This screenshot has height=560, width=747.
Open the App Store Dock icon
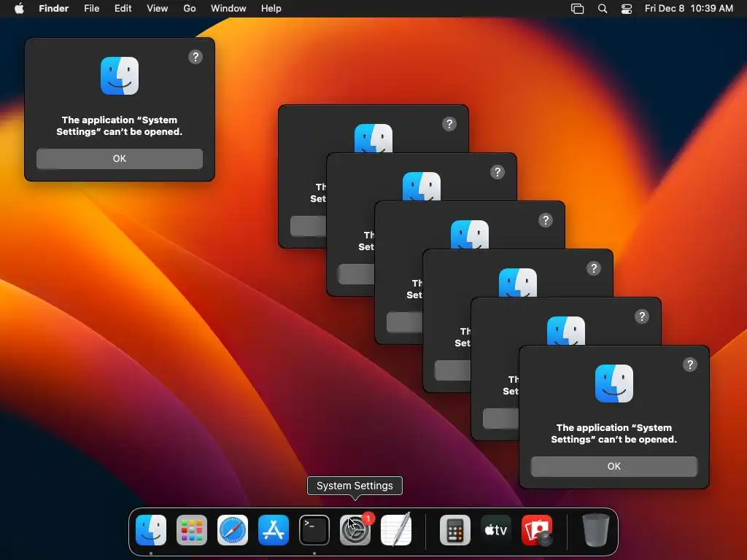pyautogui.click(x=274, y=530)
